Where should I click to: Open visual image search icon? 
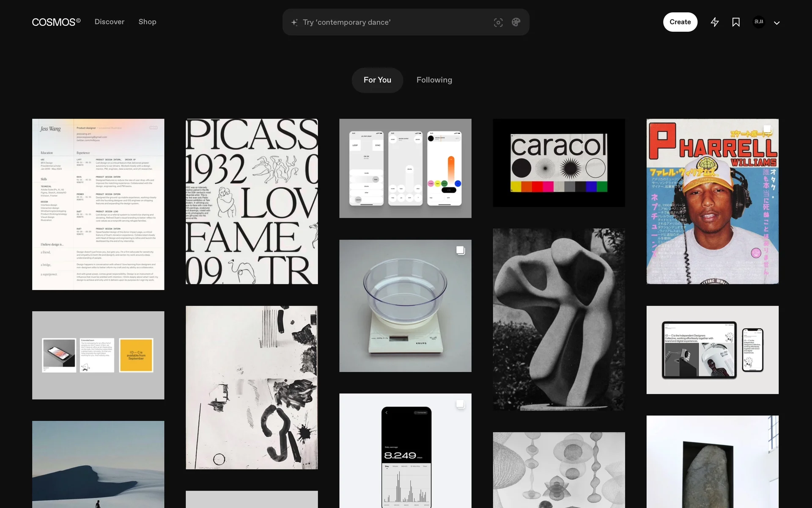498,22
